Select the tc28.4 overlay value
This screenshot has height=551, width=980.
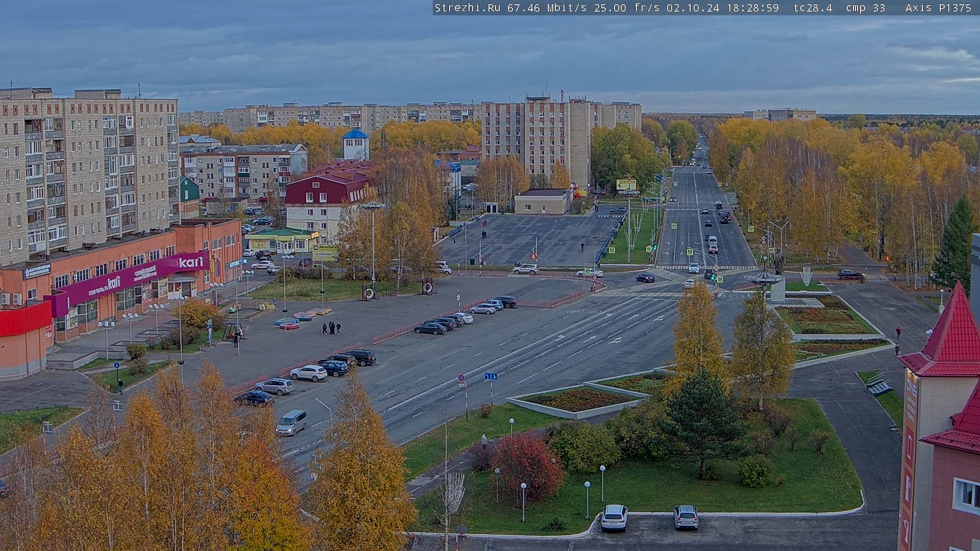tap(813, 8)
